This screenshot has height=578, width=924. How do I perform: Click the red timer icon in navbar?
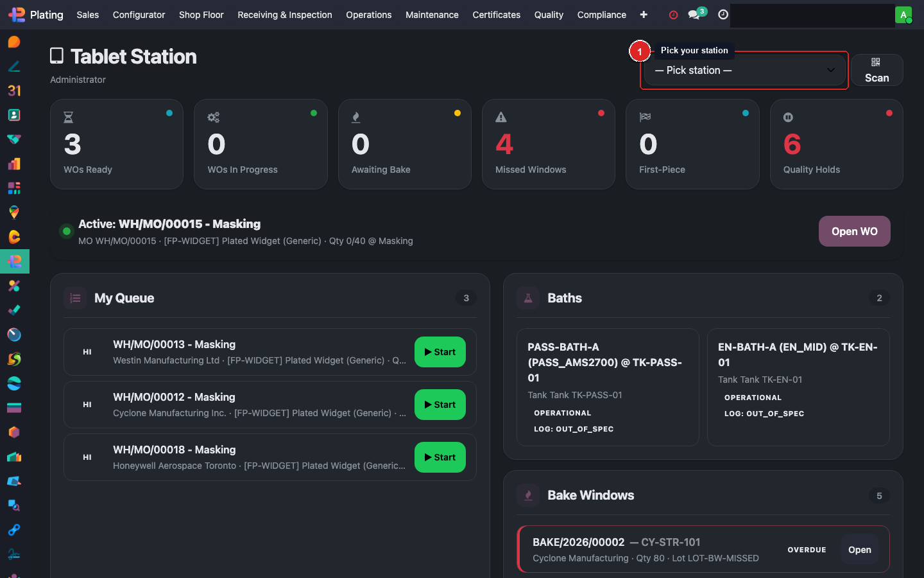pos(673,15)
